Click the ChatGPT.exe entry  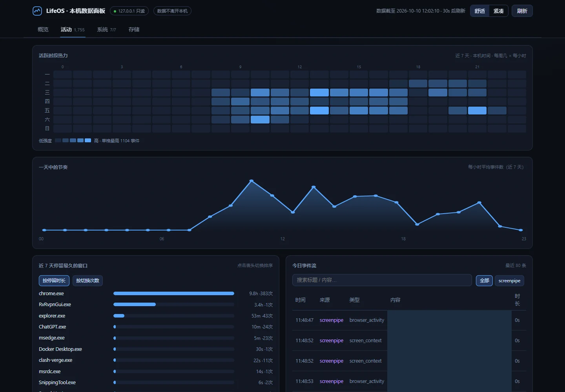pos(53,327)
